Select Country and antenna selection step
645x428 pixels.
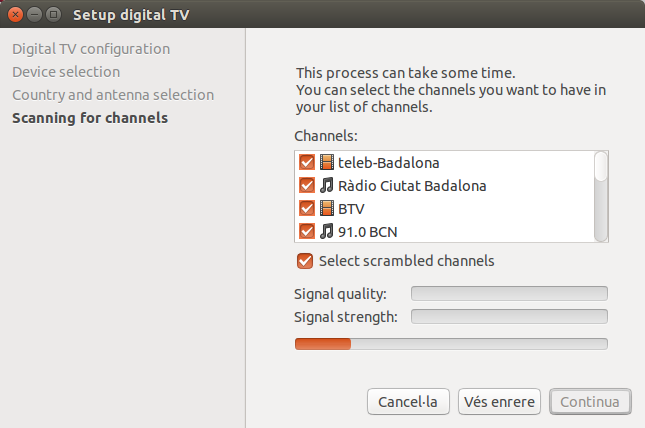click(113, 95)
